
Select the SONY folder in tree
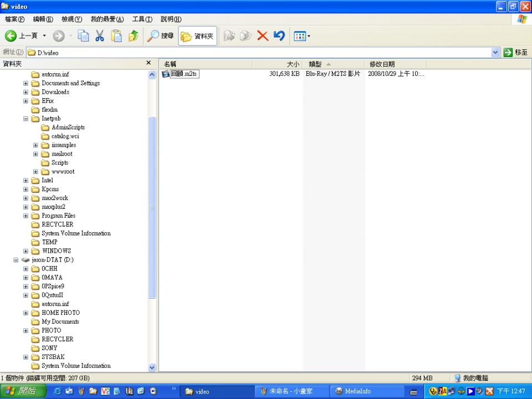coord(44,348)
